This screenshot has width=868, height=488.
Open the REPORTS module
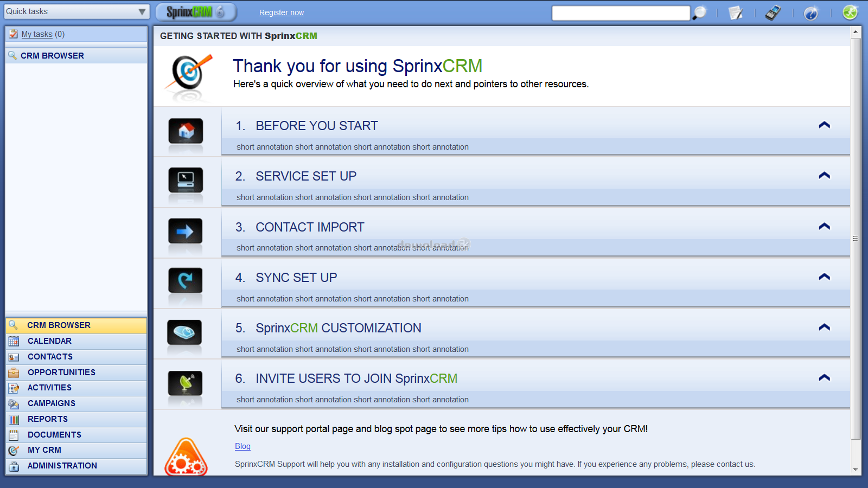pyautogui.click(x=76, y=419)
